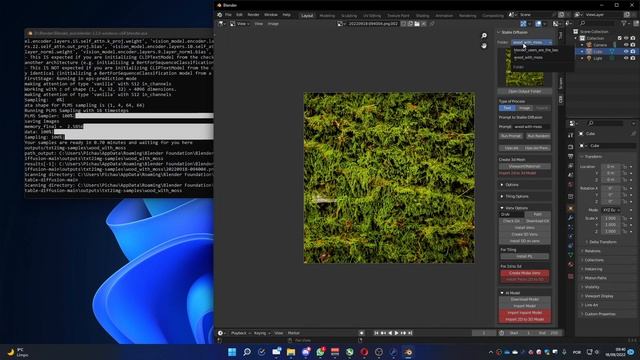Open the Render menu

(x=253, y=15)
